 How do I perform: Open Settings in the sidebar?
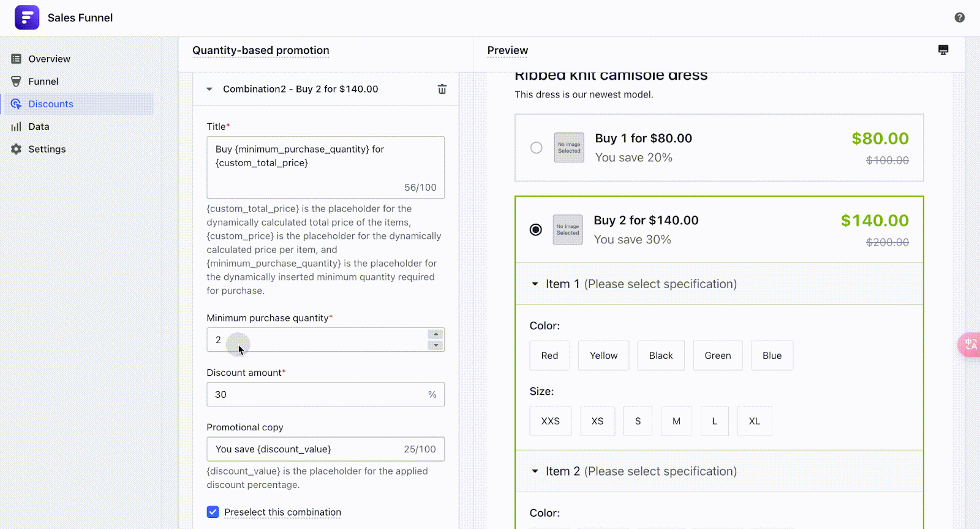click(x=78, y=149)
